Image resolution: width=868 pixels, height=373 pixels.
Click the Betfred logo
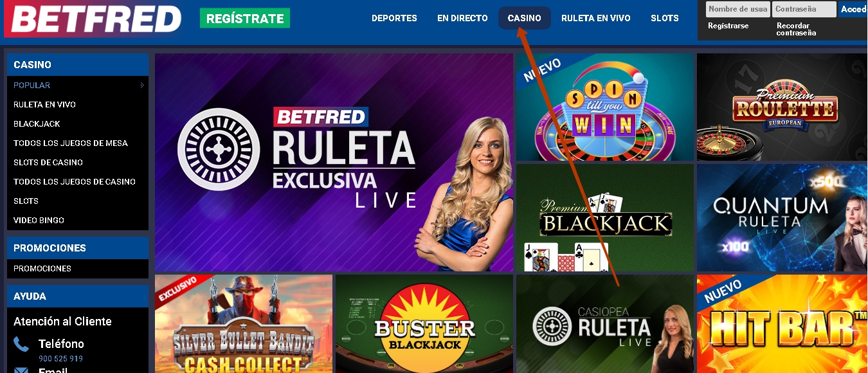tap(93, 19)
